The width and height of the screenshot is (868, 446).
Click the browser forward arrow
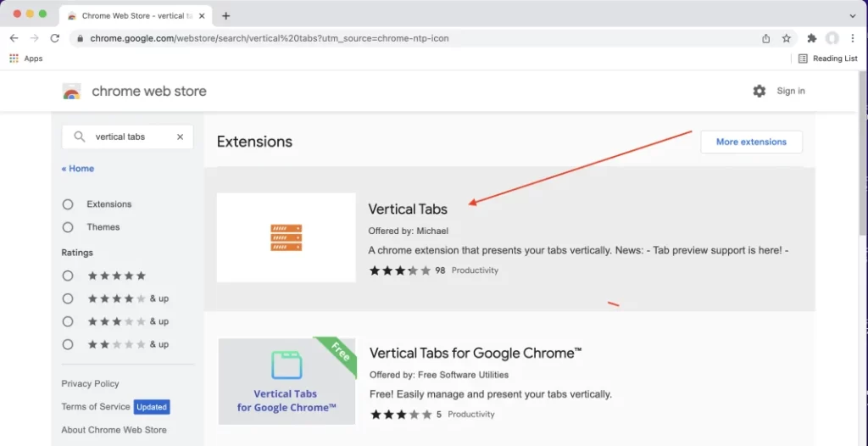click(x=34, y=38)
